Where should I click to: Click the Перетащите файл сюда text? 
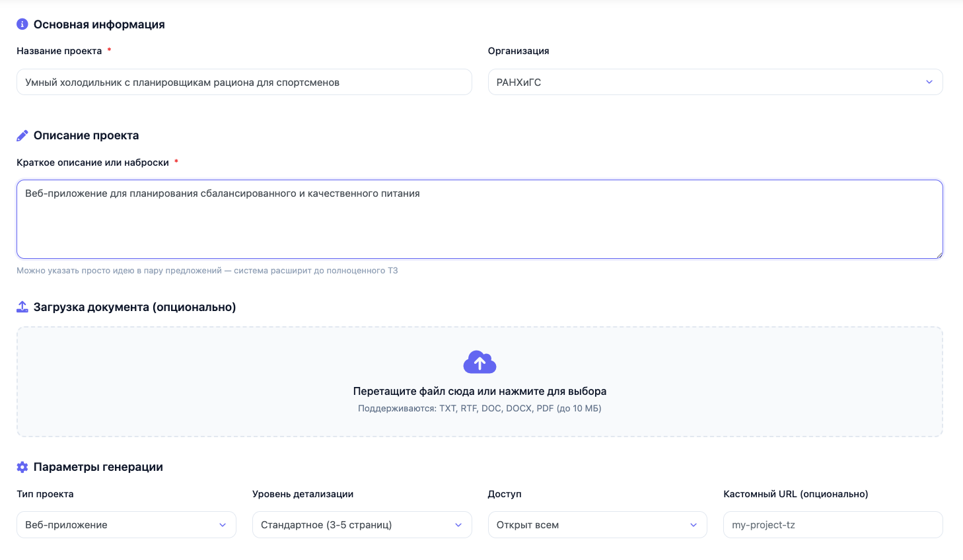pos(480,391)
